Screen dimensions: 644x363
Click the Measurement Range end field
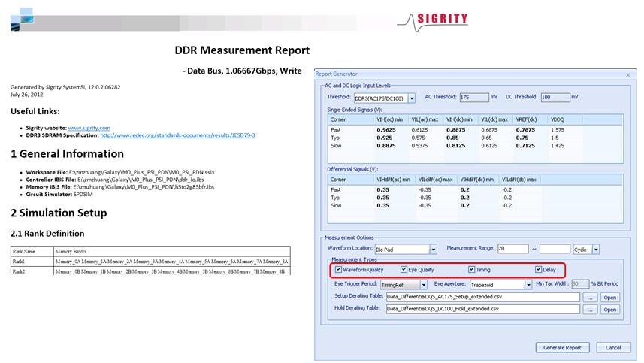point(555,249)
